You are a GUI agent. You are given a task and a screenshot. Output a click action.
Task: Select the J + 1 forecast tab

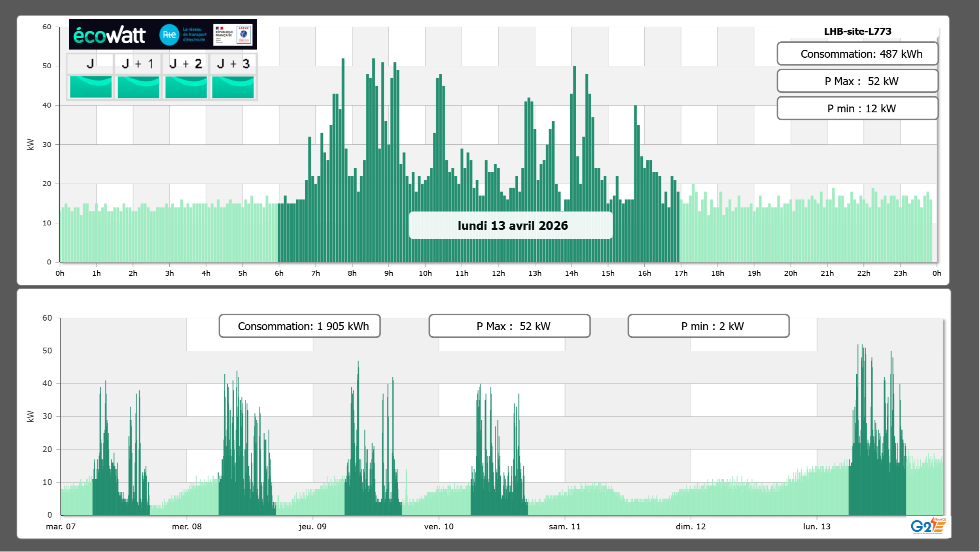[x=138, y=64]
